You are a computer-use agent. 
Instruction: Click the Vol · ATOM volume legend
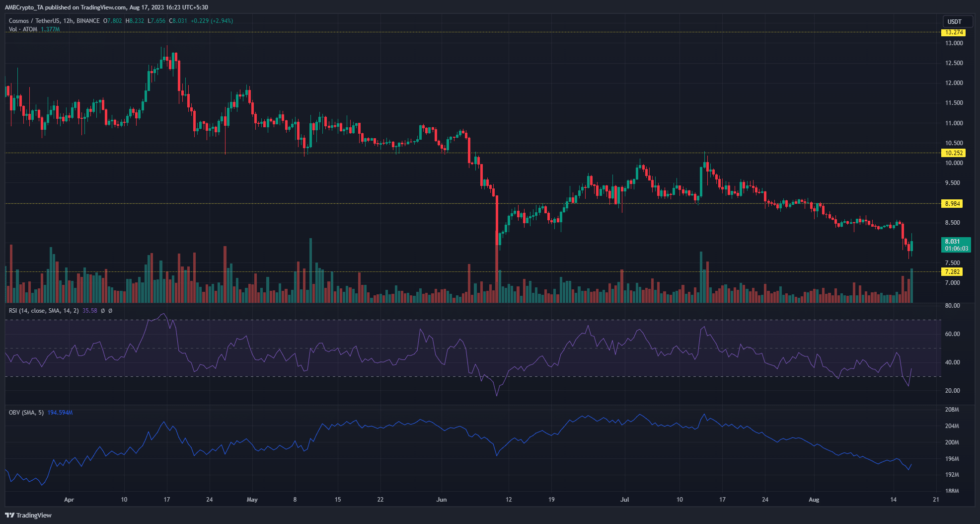click(23, 29)
